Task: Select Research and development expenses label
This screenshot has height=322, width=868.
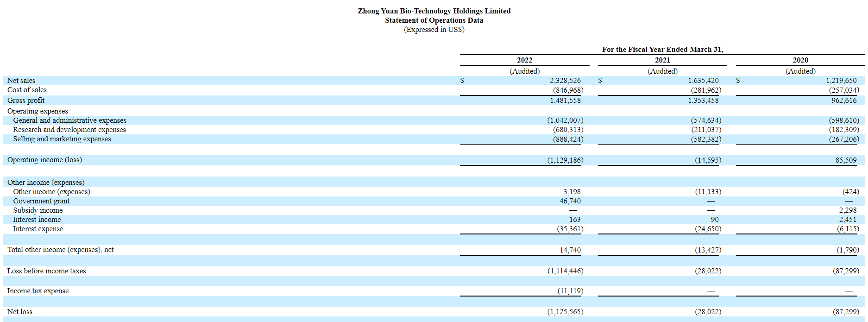Action: (x=69, y=130)
